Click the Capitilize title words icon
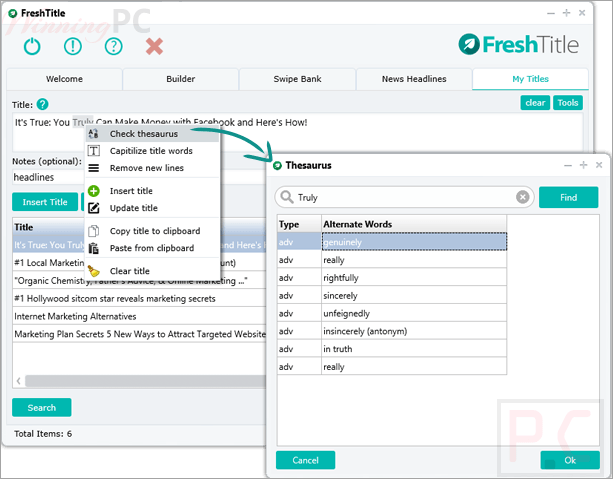This screenshot has width=613, height=479. (93, 151)
